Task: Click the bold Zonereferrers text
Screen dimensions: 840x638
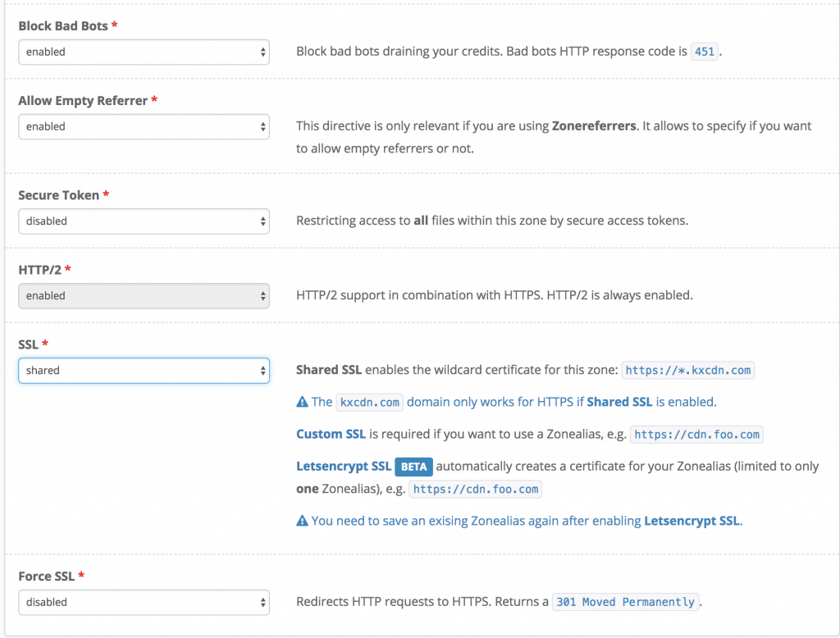Action: (x=592, y=126)
